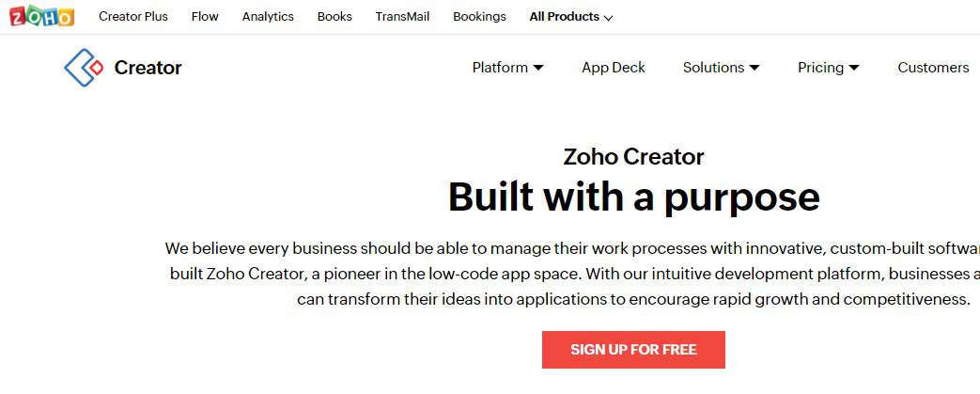Expand the Solutions dropdown arrow
The image size is (980, 394).
(754, 68)
